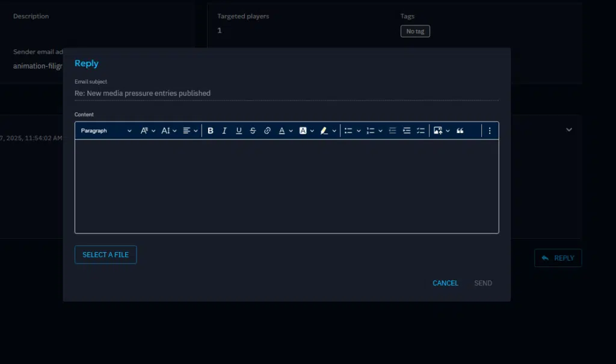Open the Paragraph heading dropdown
The width and height of the screenshot is (616, 364).
[x=106, y=131]
